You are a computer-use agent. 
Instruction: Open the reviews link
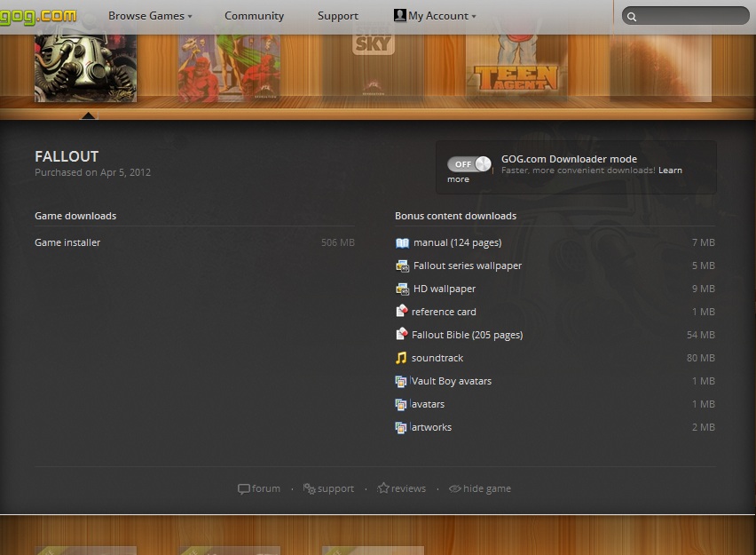408,489
